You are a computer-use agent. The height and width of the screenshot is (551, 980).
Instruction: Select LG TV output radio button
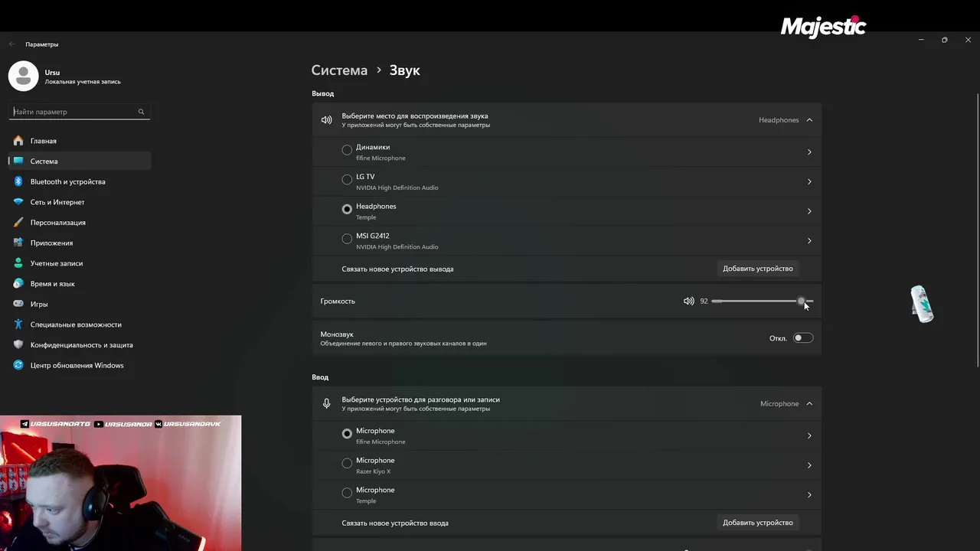347,180
